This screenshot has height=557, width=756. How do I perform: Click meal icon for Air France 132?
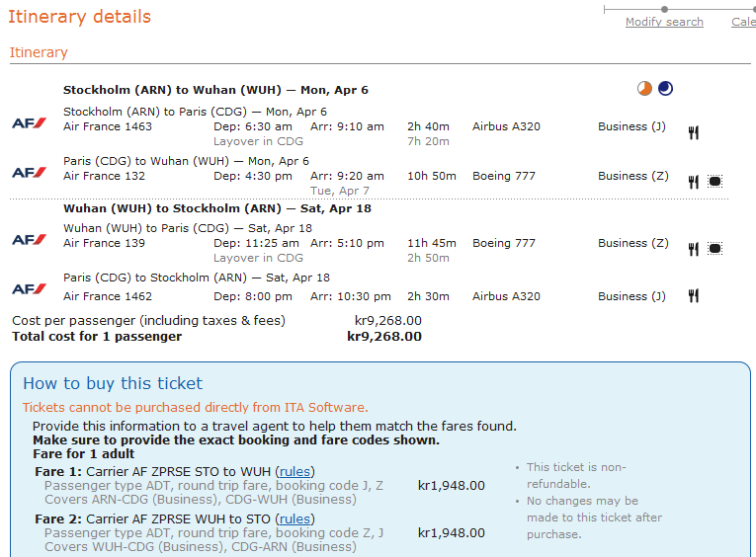(694, 182)
